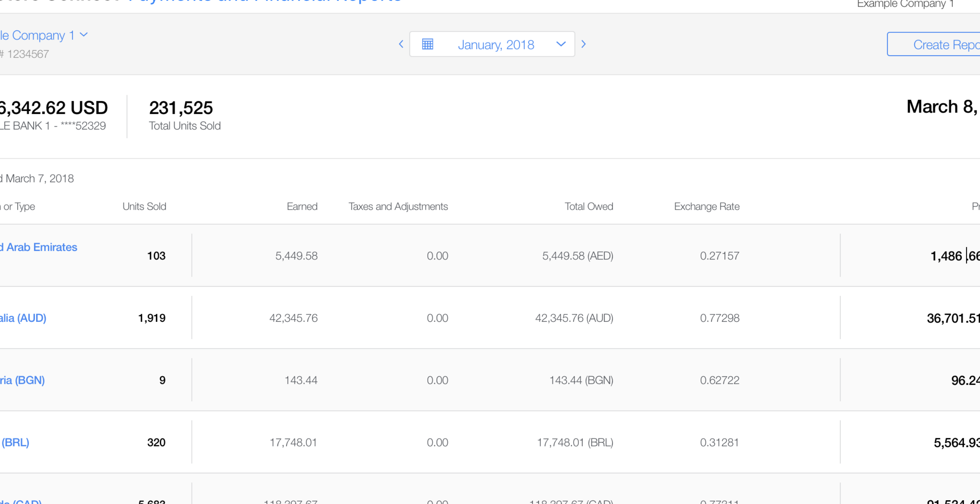Go to next month arrow
This screenshot has height=504, width=980.
point(584,44)
